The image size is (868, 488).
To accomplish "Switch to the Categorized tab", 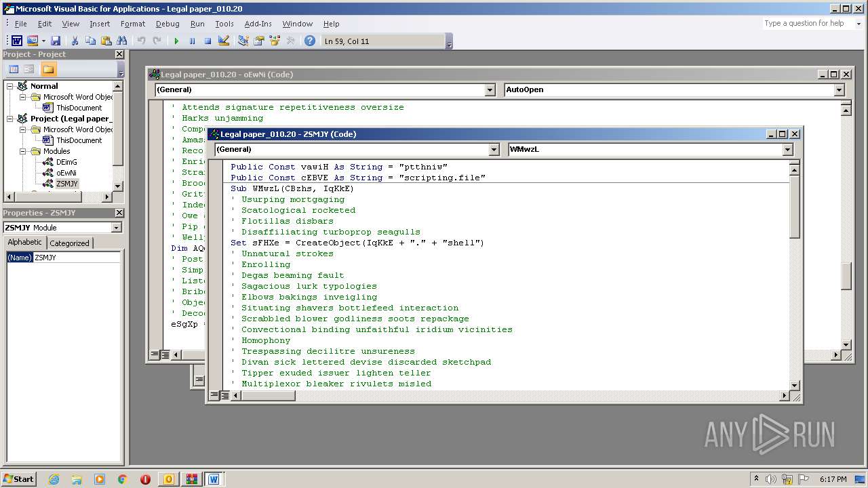I will (x=69, y=243).
